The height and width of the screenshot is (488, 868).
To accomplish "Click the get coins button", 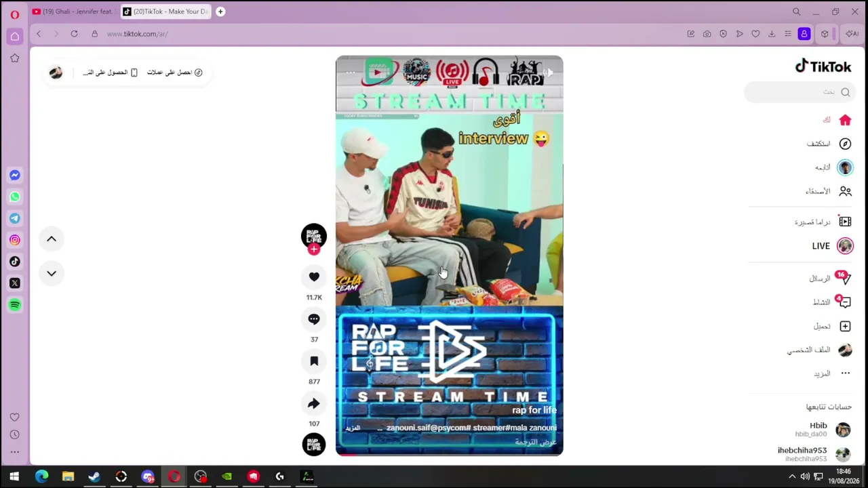I will (175, 73).
